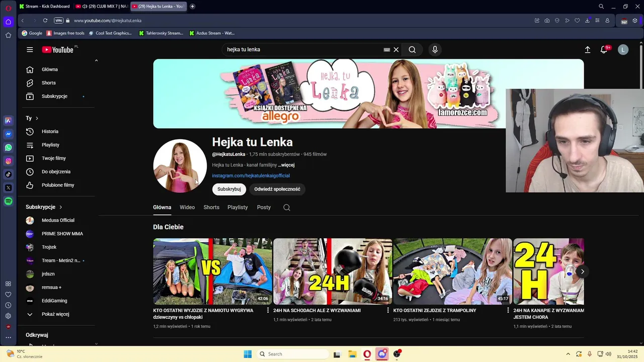The width and height of the screenshot is (644, 362).
Task: Open the keyboard icon in search box
Action: coord(386,50)
